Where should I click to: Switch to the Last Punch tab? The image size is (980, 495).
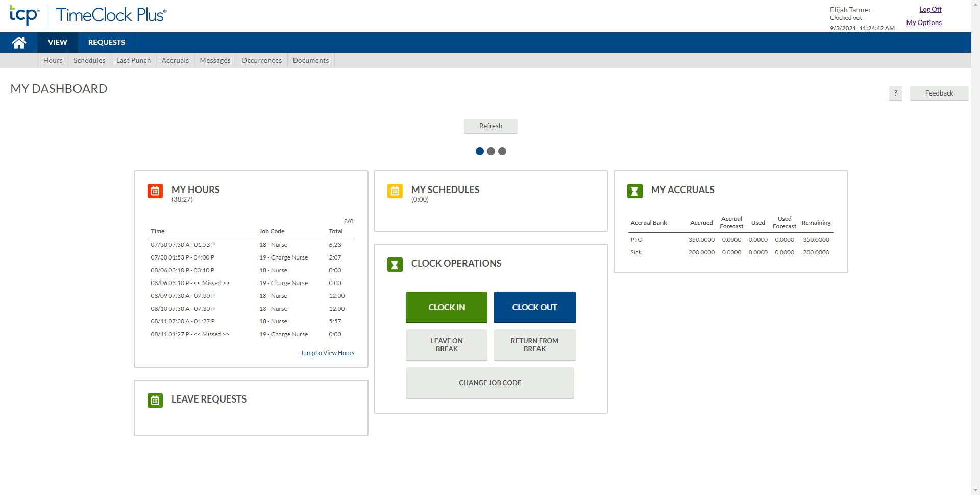133,60
